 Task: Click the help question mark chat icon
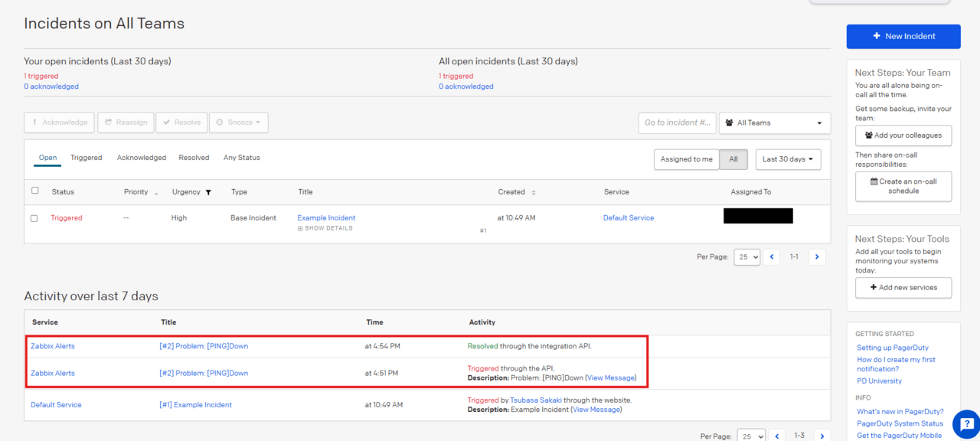click(x=965, y=425)
